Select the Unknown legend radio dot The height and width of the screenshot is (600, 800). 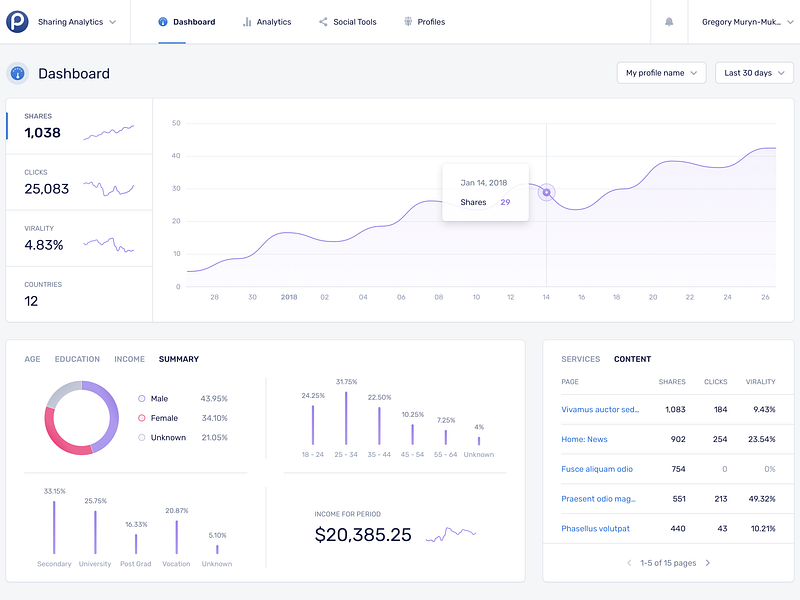(141, 438)
